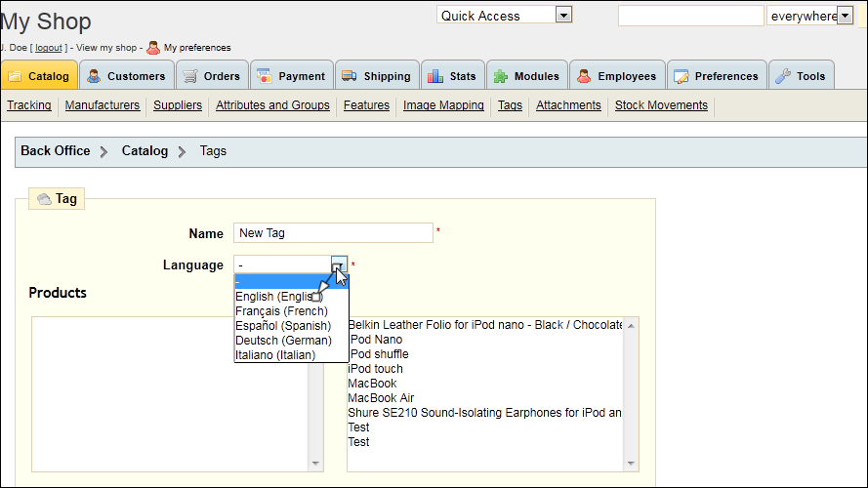Click the Catalog tab folder icon
The height and width of the screenshot is (488, 868).
coord(15,76)
